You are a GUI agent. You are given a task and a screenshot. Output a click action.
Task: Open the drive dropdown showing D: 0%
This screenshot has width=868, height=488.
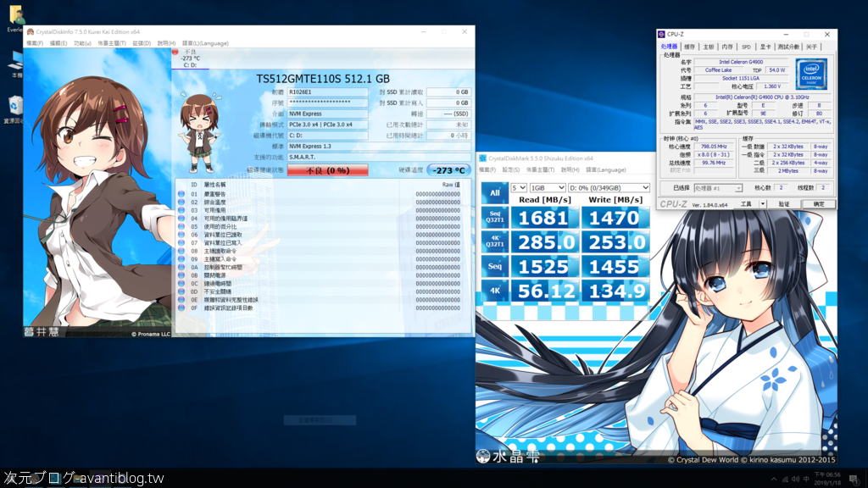609,187
